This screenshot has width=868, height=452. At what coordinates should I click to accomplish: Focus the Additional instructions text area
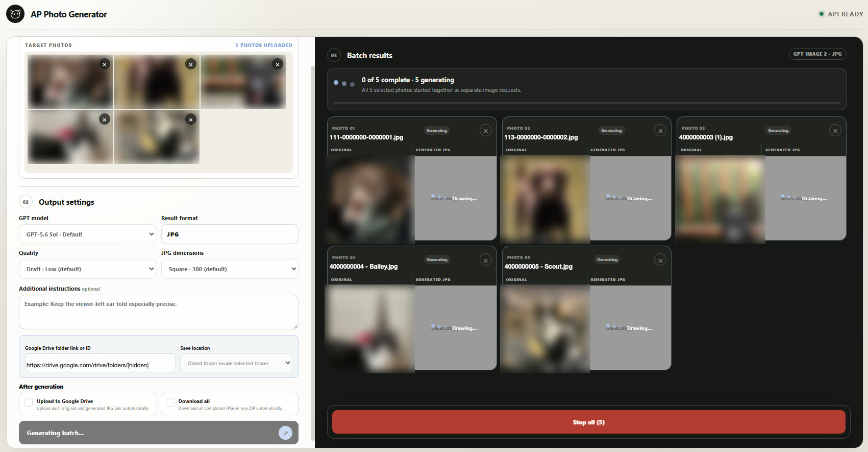(159, 312)
